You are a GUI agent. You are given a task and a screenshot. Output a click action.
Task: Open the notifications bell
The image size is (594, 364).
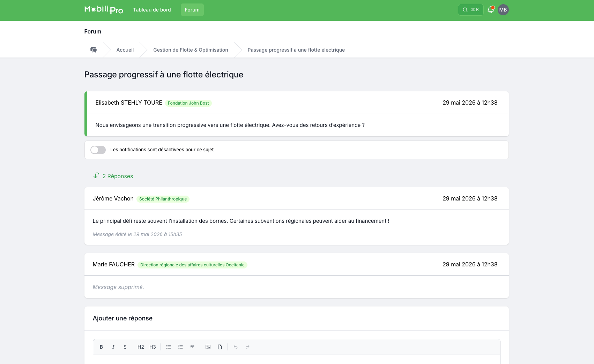click(x=491, y=10)
